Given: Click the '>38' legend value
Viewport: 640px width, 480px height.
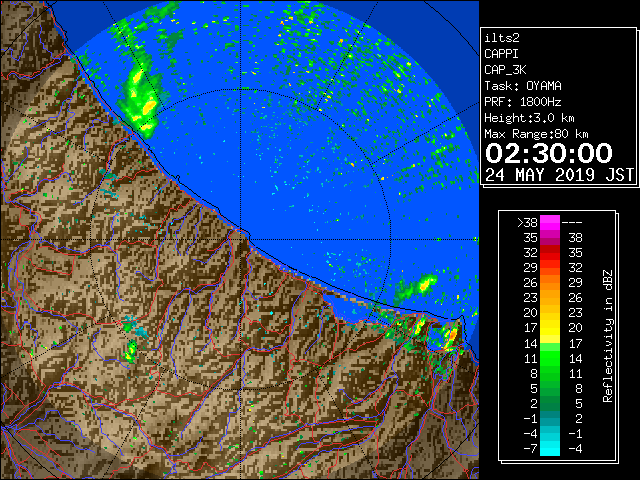Looking at the screenshot, I should [527, 223].
